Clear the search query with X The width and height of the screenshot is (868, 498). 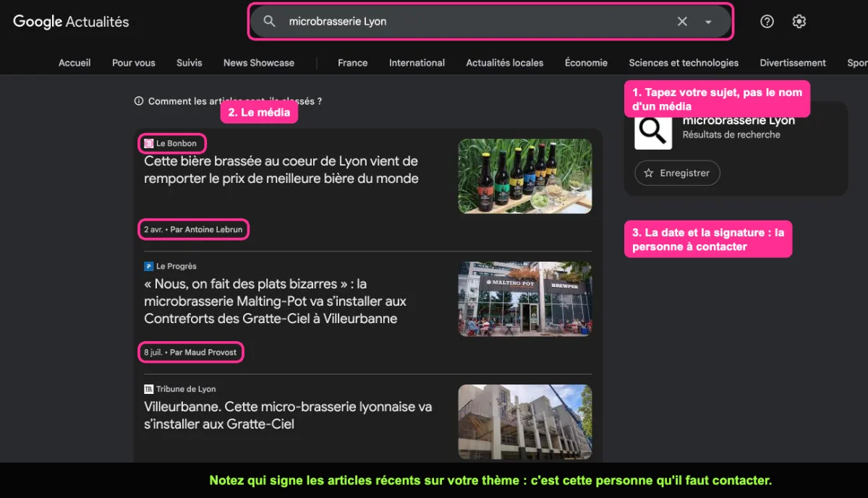682,22
